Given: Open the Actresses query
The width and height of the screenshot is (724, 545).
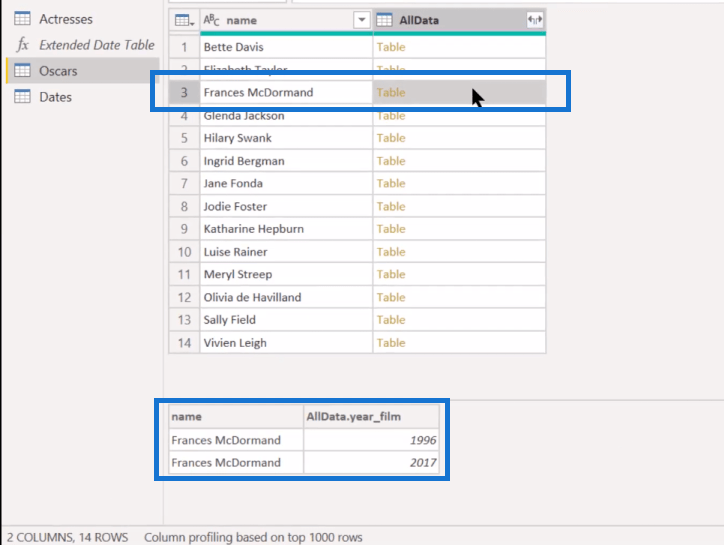Looking at the screenshot, I should (66, 19).
